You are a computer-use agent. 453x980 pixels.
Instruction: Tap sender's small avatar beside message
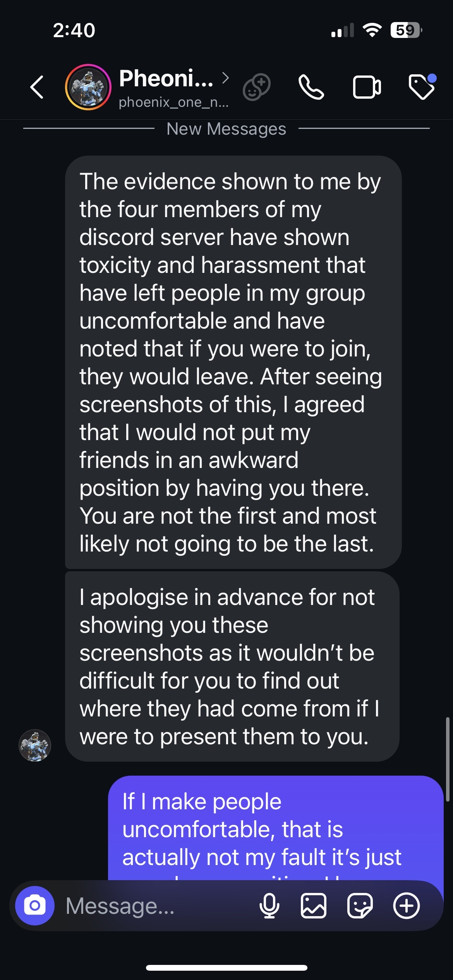(x=35, y=745)
